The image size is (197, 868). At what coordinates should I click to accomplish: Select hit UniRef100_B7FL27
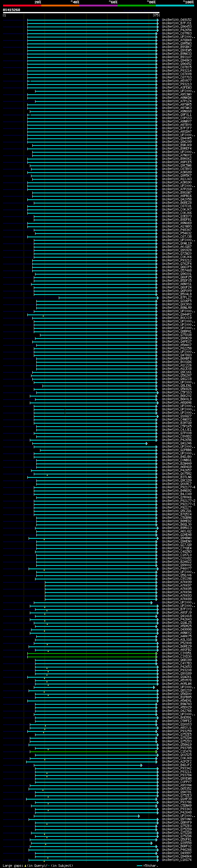[x=177, y=297]
